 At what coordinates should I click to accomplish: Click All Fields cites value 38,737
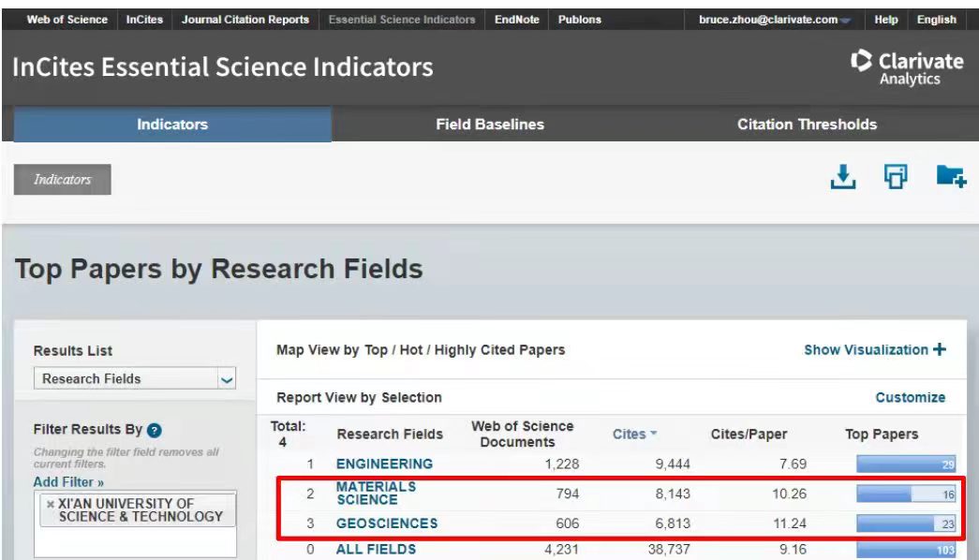[669, 550]
